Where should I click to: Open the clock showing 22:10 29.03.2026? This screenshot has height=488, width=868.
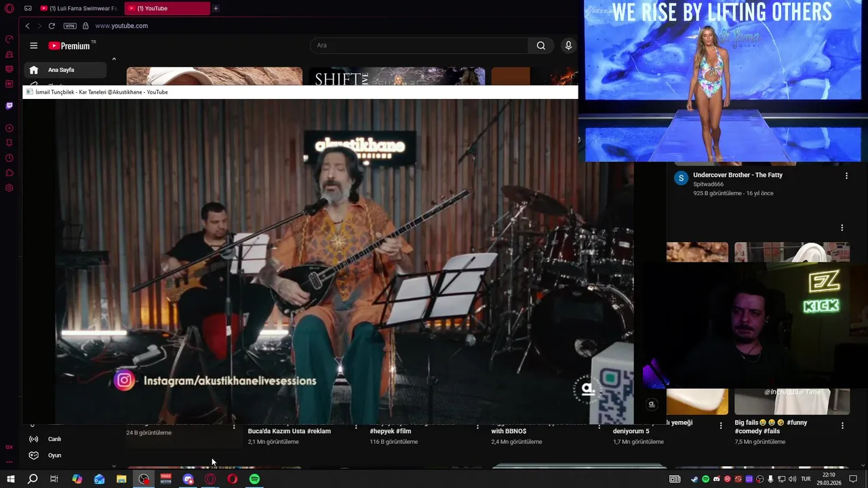coord(829,479)
